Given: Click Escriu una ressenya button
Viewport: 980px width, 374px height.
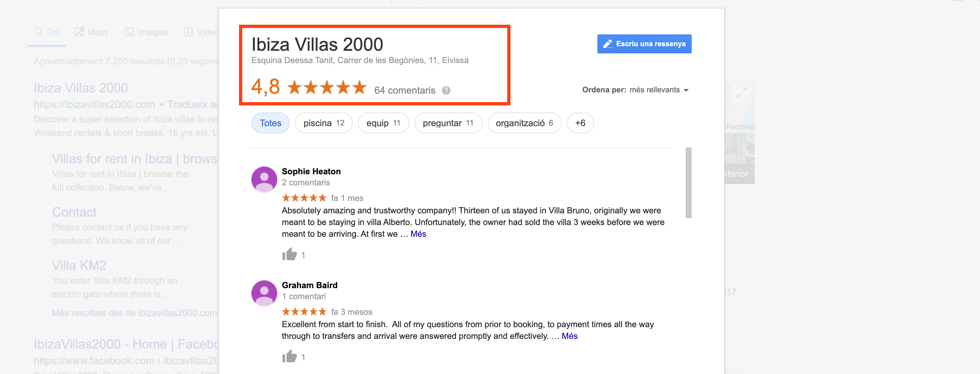Looking at the screenshot, I should pos(644,44).
